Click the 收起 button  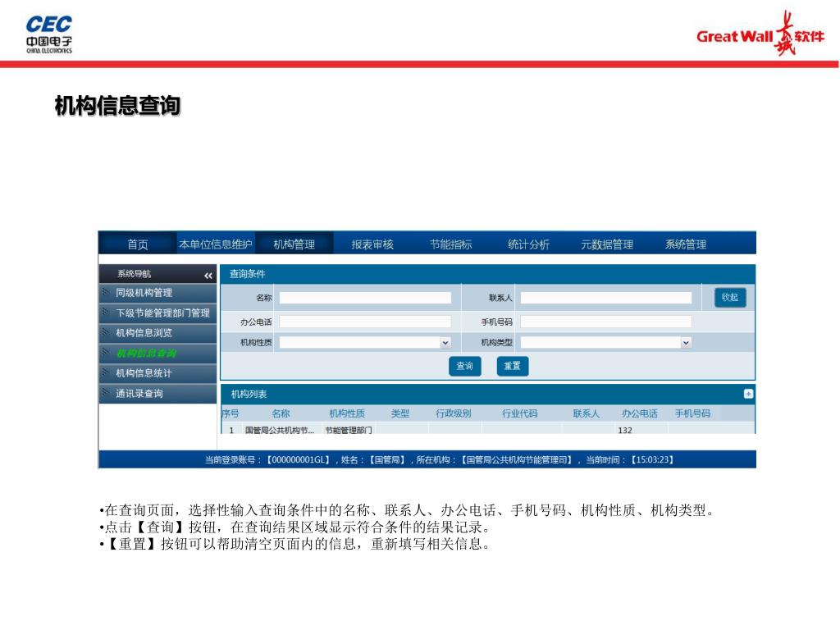730,297
